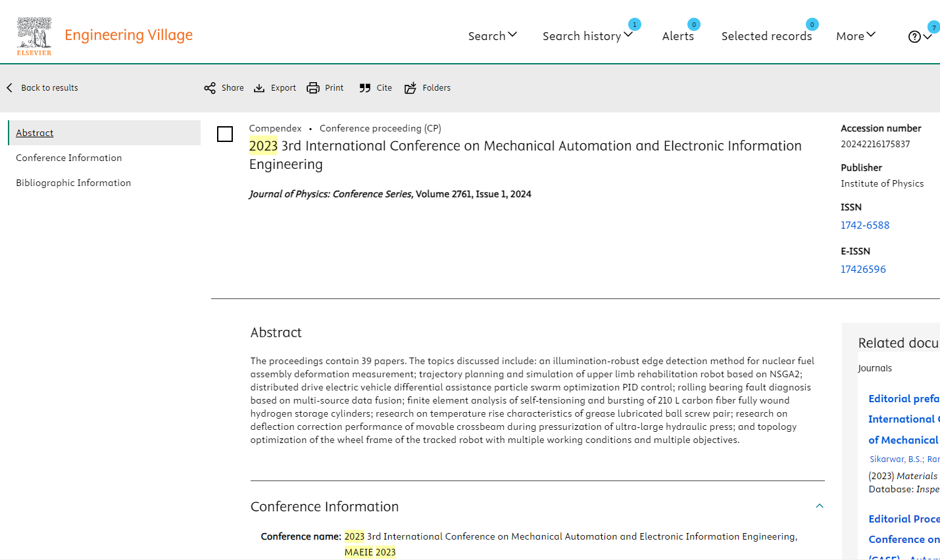The height and width of the screenshot is (560, 940).
Task: Click the Journal of Physics: Conference Series text
Action: tap(331, 194)
